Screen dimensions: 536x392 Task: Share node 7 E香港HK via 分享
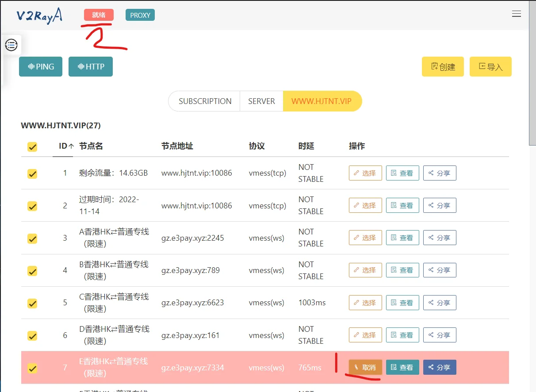click(x=440, y=367)
